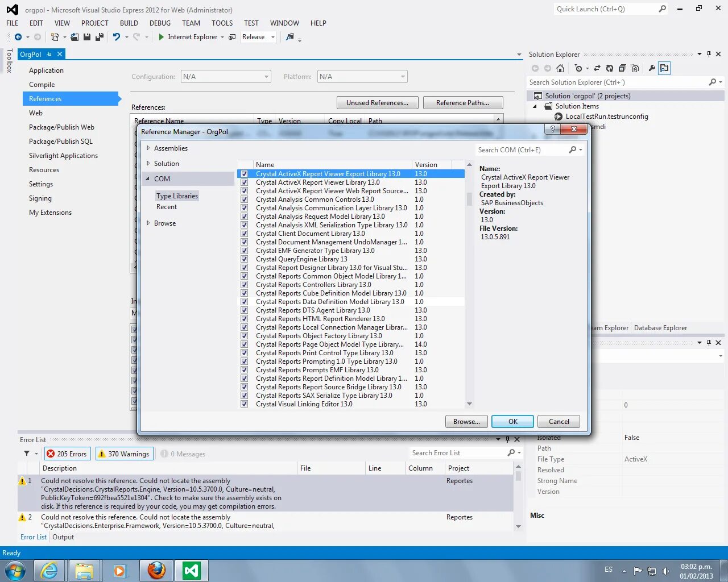728x582 pixels.
Task: Expand the Solution category in Reference Manager
Action: (x=148, y=163)
